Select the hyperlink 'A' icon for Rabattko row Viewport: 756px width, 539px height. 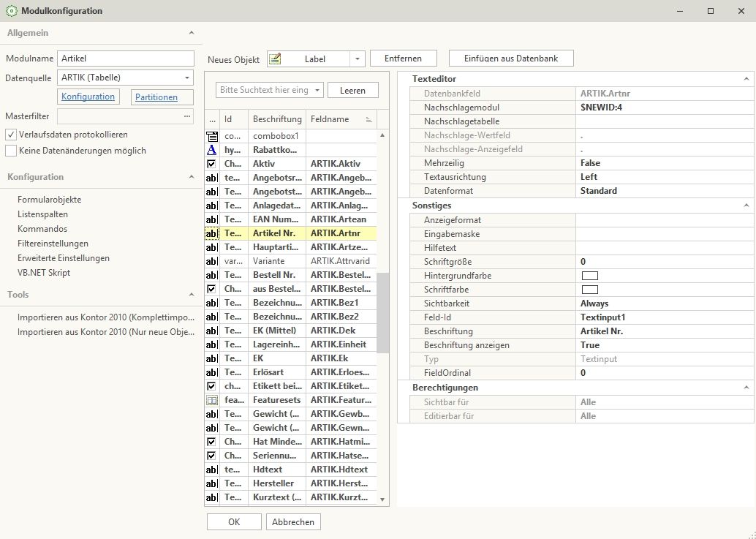click(x=211, y=150)
